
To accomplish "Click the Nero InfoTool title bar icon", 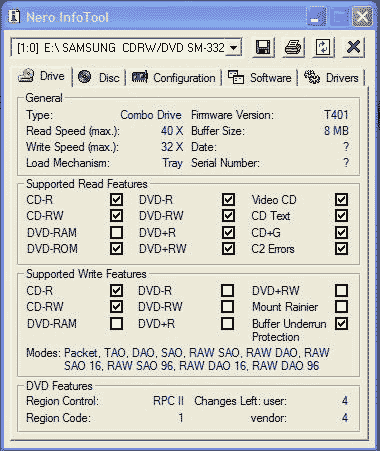I will [x=14, y=17].
